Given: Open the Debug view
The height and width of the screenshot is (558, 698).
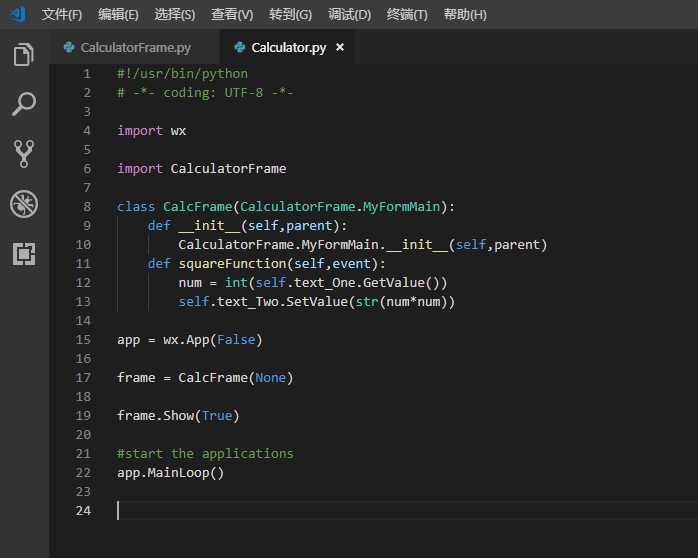Looking at the screenshot, I should 24,204.
